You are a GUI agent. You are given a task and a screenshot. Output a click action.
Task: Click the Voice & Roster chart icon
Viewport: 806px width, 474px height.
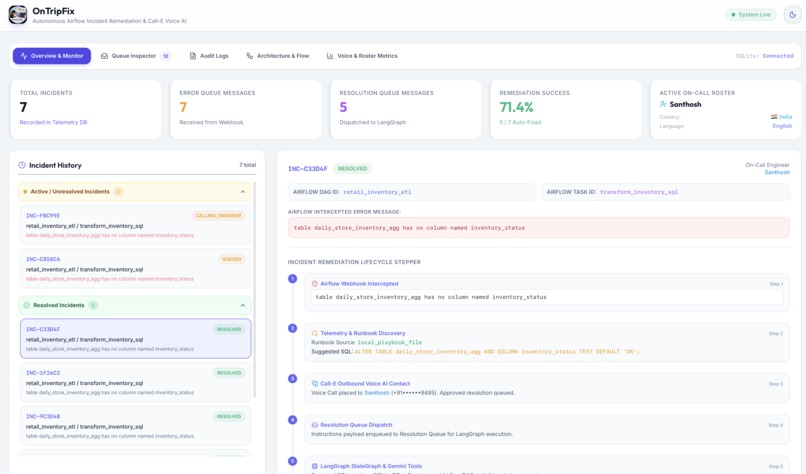click(330, 56)
